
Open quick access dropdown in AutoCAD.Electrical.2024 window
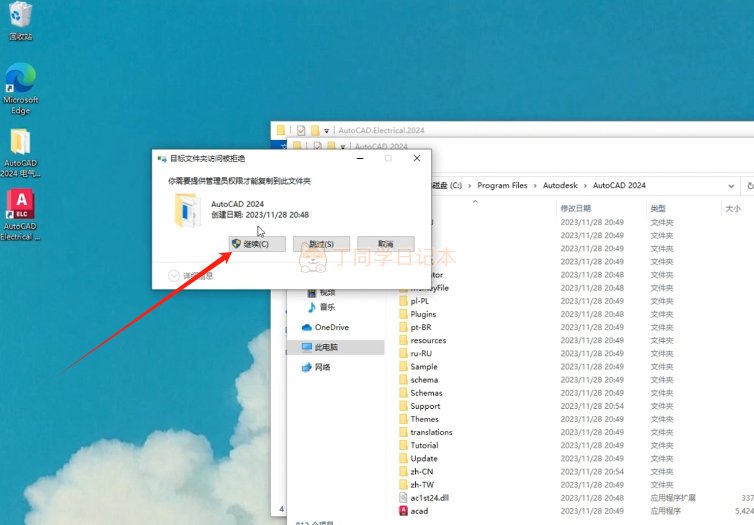tap(327, 131)
